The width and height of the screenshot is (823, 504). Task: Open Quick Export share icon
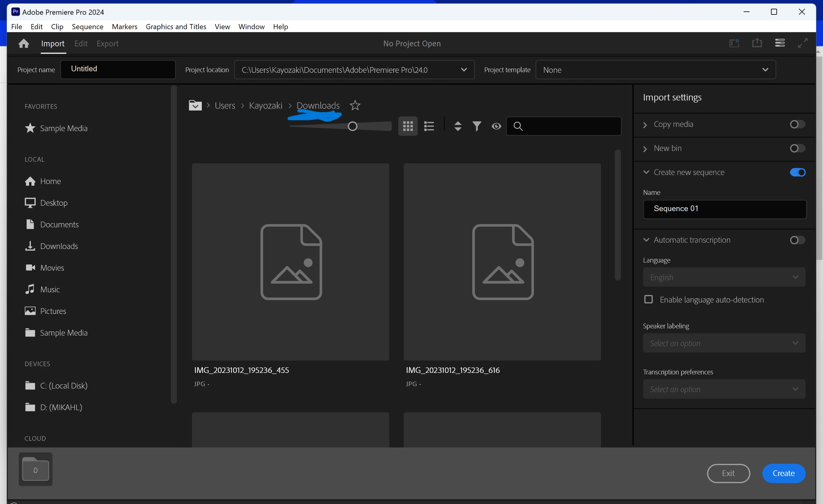point(757,43)
